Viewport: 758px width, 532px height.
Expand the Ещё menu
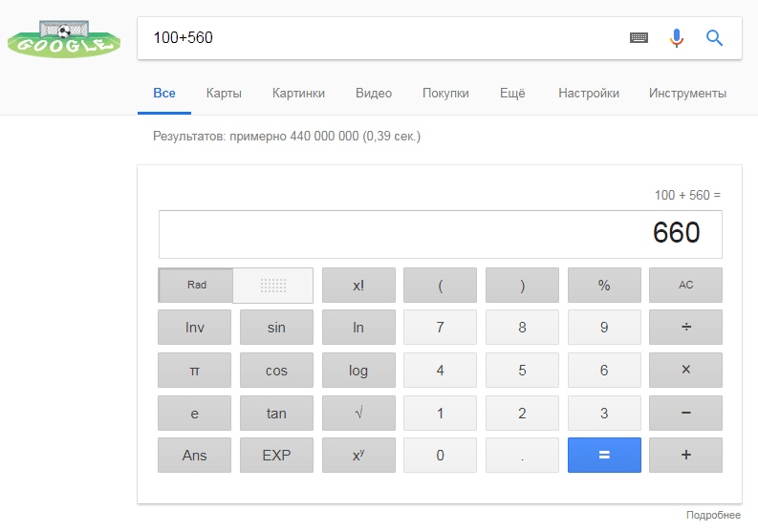[512, 94]
